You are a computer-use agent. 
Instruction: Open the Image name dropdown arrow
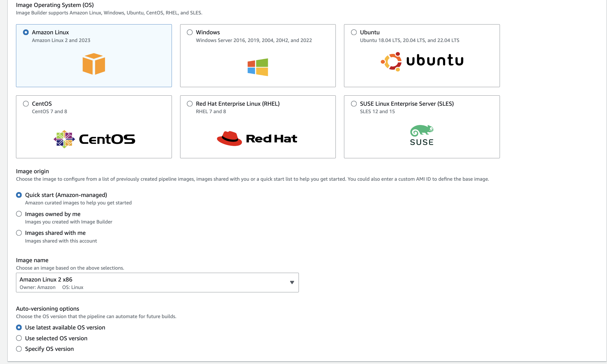point(292,283)
